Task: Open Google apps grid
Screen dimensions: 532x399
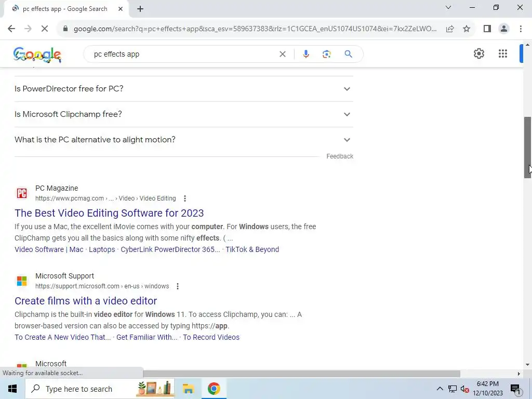Action: pyautogui.click(x=503, y=54)
